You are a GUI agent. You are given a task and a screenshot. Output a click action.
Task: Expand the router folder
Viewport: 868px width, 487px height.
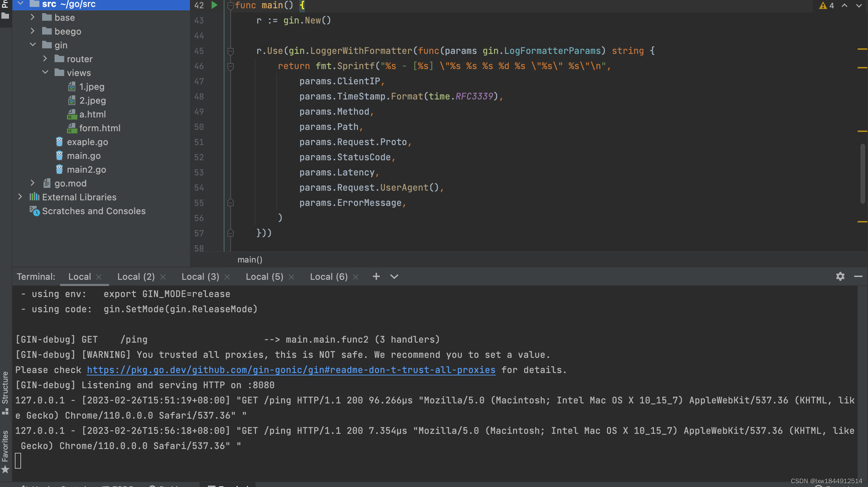pos(45,59)
